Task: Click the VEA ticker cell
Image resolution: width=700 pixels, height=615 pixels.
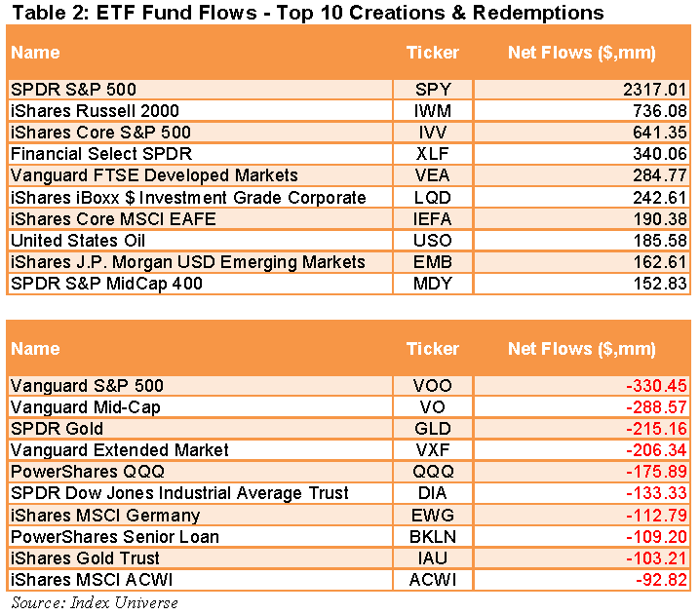Action: [432, 175]
